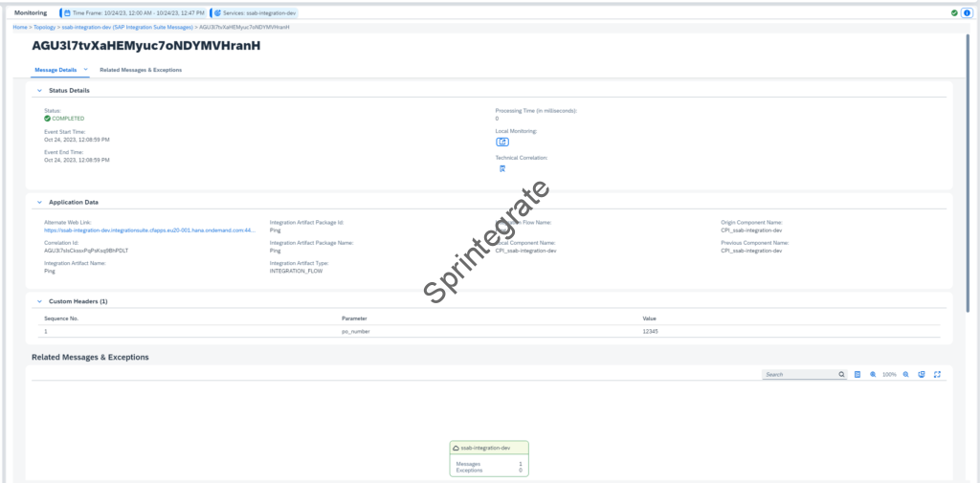Click the Services: ssab-integration-dev filter chip
Image resolution: width=980 pixels, height=483 pixels.
point(255,12)
